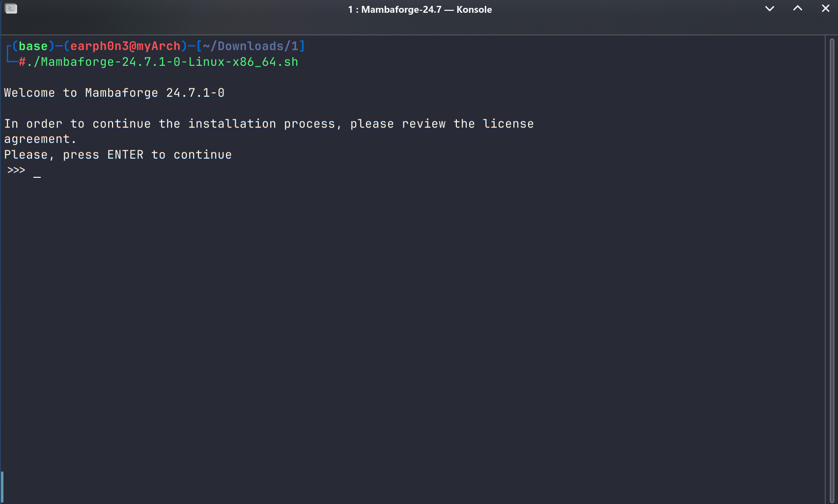Click the 'In order to continue the installation' line
Screen dimensions: 838x504
tap(269, 124)
